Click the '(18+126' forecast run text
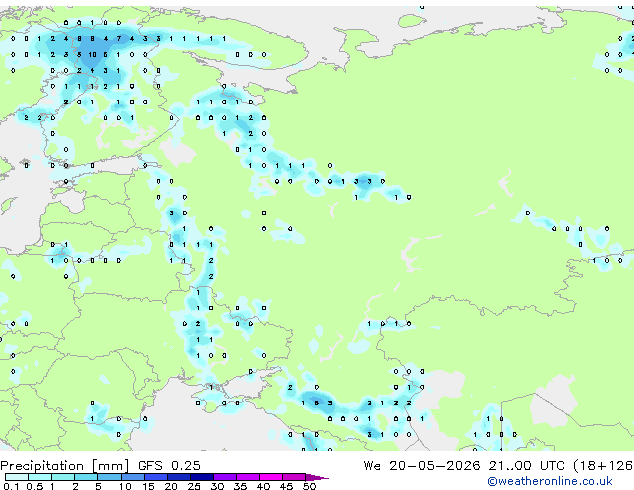This screenshot has width=634, height=490. (x=603, y=466)
